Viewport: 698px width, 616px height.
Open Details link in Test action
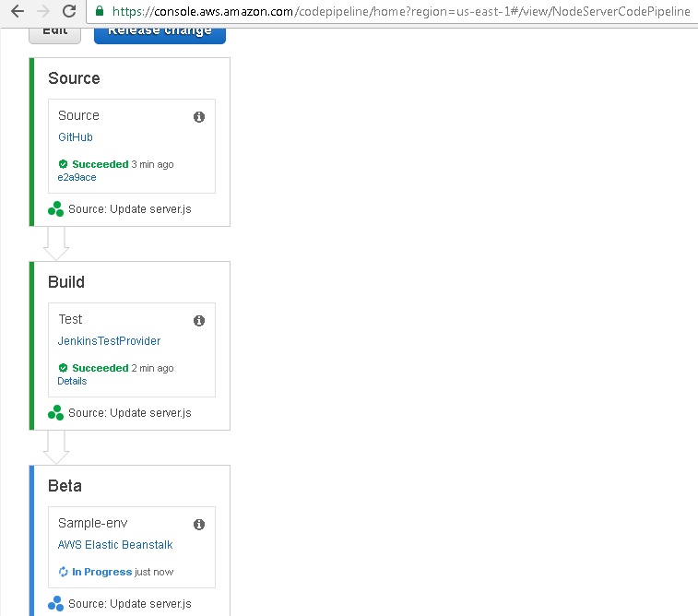tap(72, 381)
